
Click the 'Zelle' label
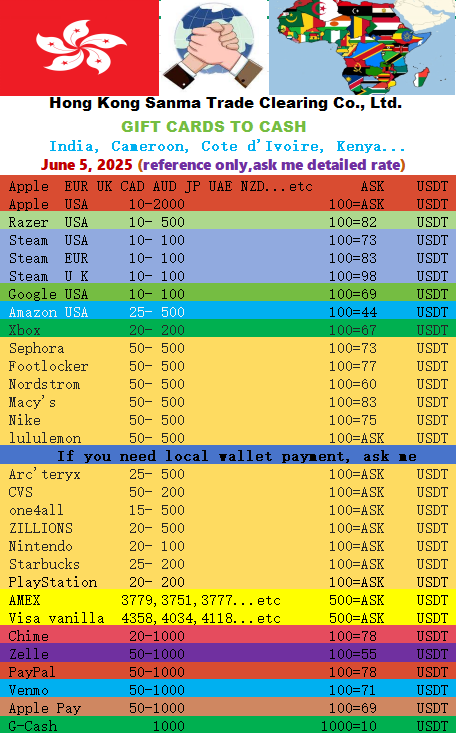point(29,654)
